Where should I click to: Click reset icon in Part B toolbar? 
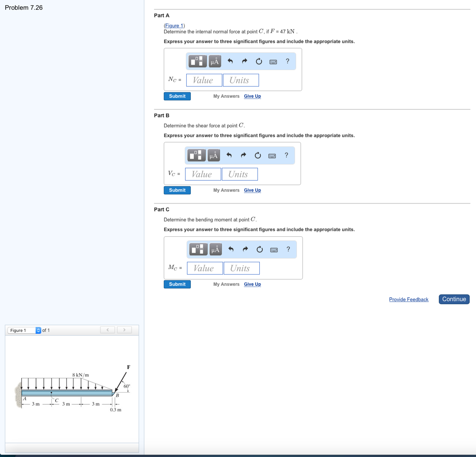click(258, 155)
